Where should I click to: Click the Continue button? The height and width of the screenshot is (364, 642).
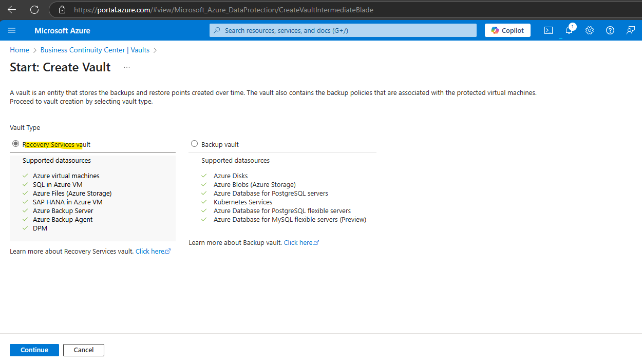34,350
